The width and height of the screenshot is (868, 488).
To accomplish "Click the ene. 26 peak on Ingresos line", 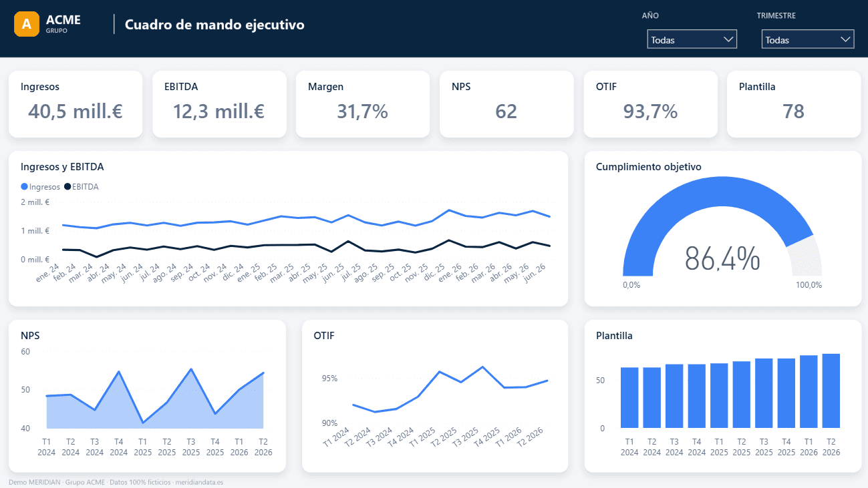I will coord(450,210).
